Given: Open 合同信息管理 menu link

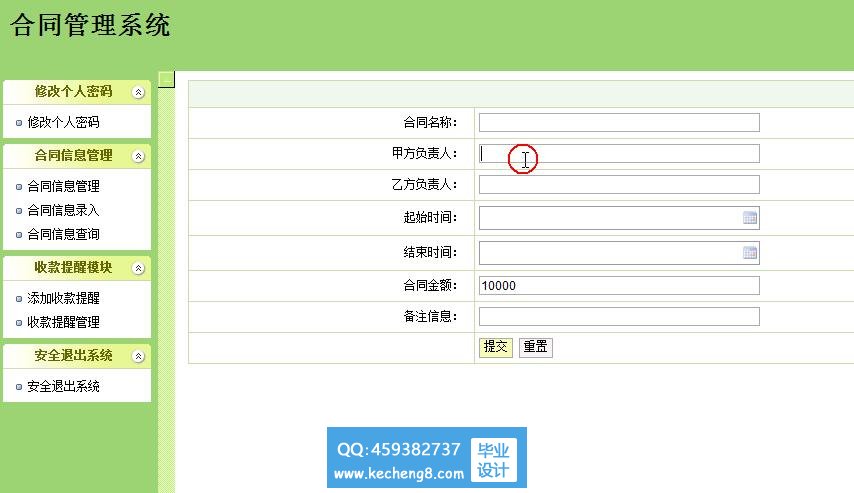Looking at the screenshot, I should (x=63, y=186).
